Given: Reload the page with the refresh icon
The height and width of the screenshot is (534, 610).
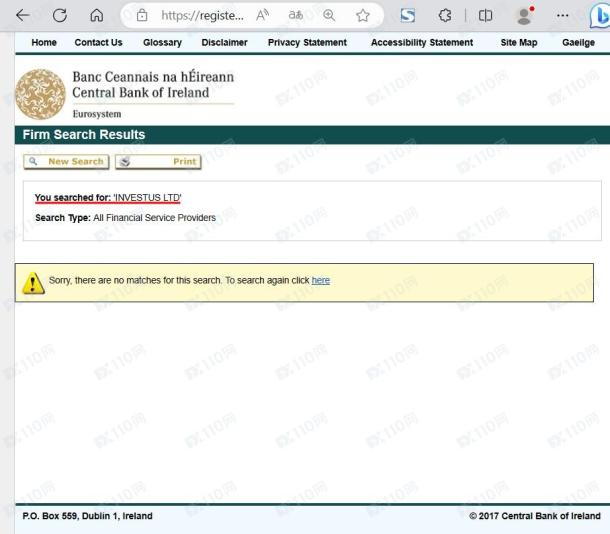Looking at the screenshot, I should (x=60, y=16).
